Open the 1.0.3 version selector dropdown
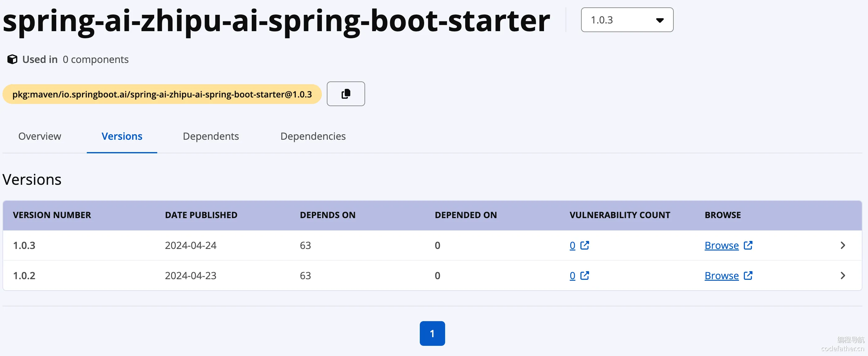Image resolution: width=868 pixels, height=356 pixels. (627, 20)
